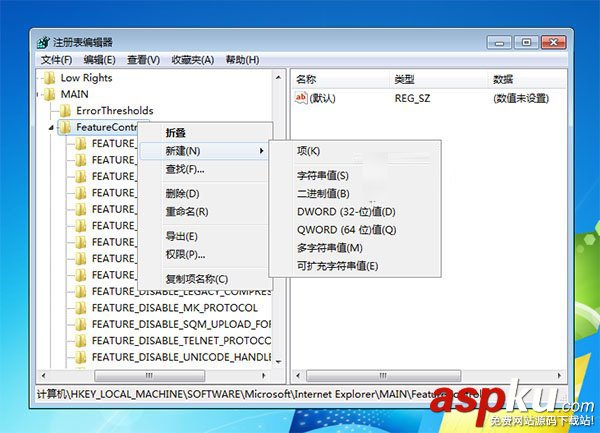Select 新建(N) in the context menu
600x433 pixels.
[x=206, y=151]
